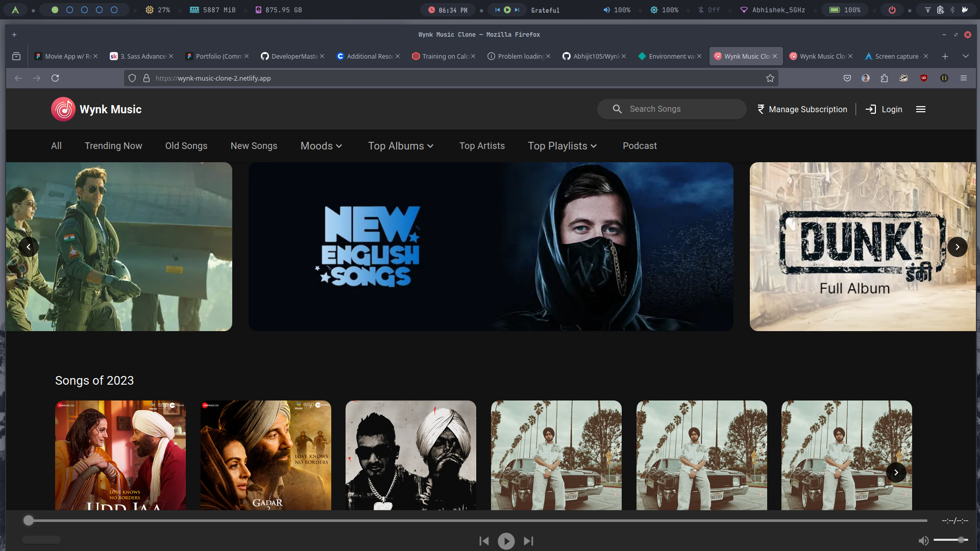The image size is (980, 551).
Task: Open Firefox extensions puzzle icon
Action: click(x=884, y=78)
